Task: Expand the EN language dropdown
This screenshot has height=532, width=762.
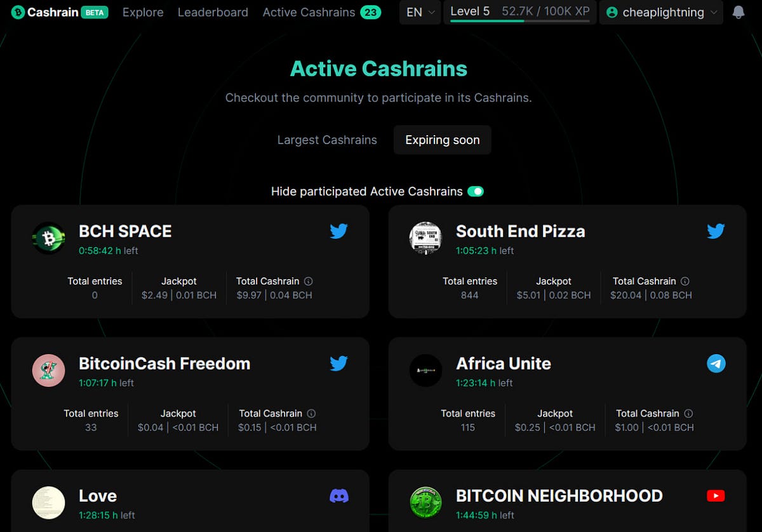Action: (420, 12)
